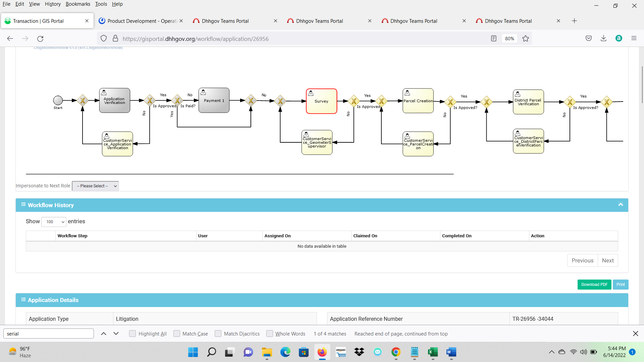Click the green account avatar icon
The width and height of the screenshot is (644, 362).
[619, 38]
